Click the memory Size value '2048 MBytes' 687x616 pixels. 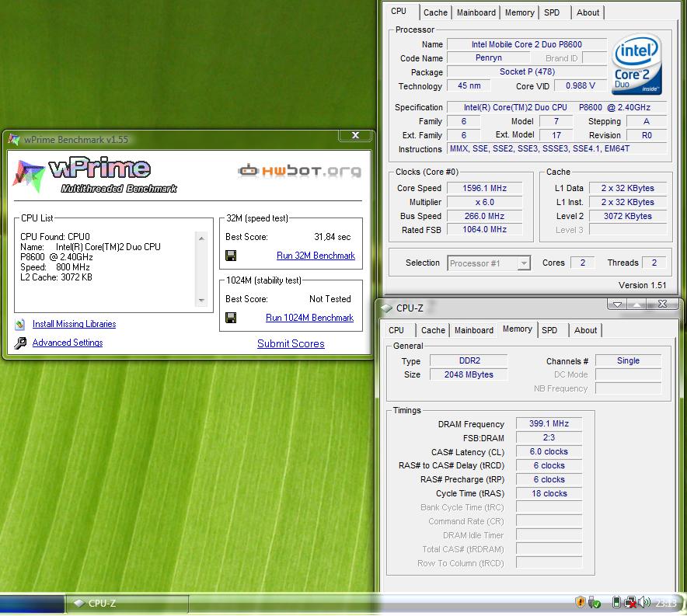point(469,374)
